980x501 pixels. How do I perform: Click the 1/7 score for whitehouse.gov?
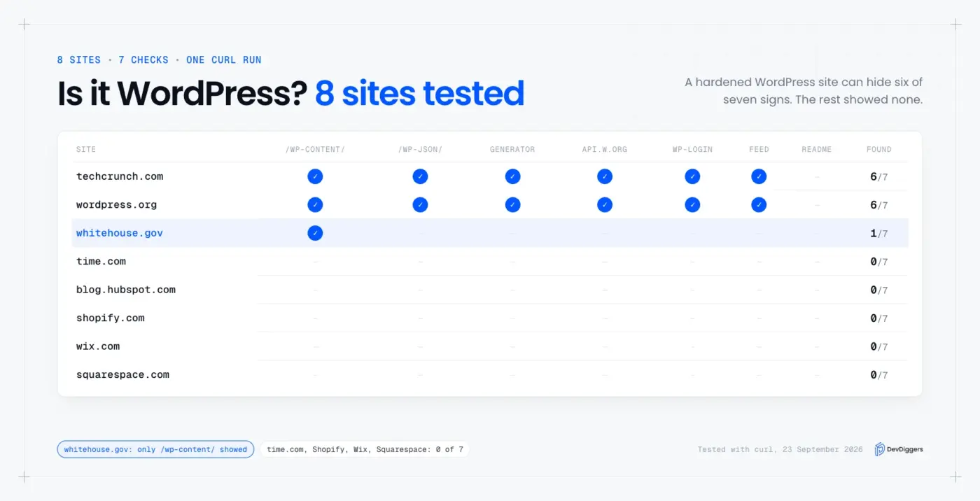(879, 234)
